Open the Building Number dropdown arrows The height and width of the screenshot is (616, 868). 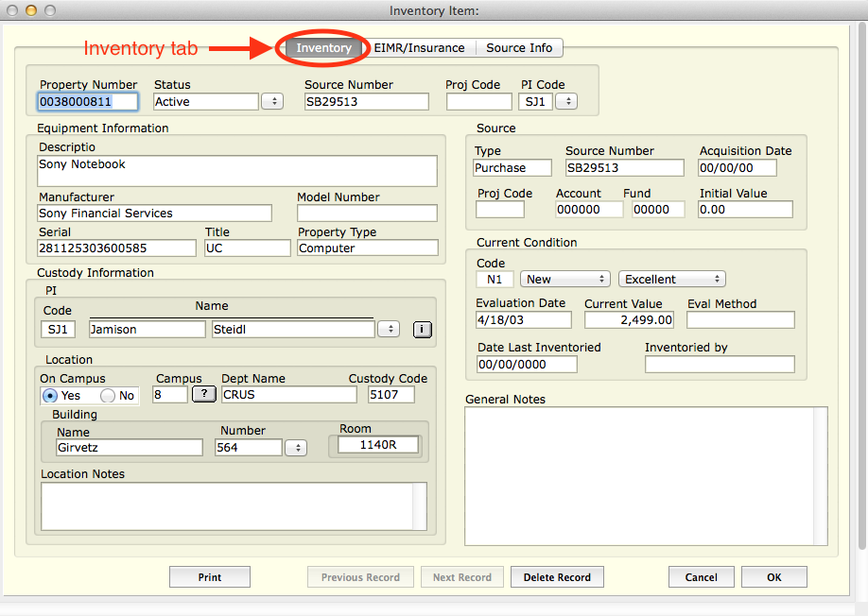pos(296,448)
